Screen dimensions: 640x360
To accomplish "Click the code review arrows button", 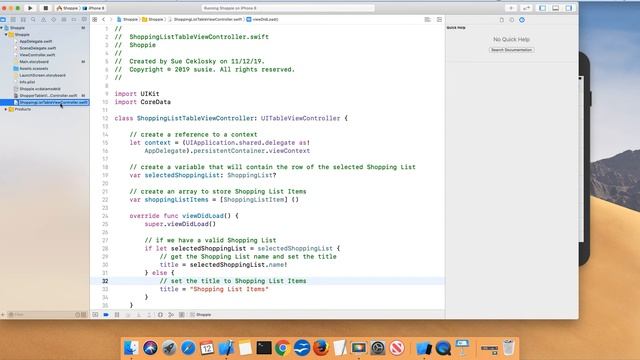I will click(x=527, y=8).
